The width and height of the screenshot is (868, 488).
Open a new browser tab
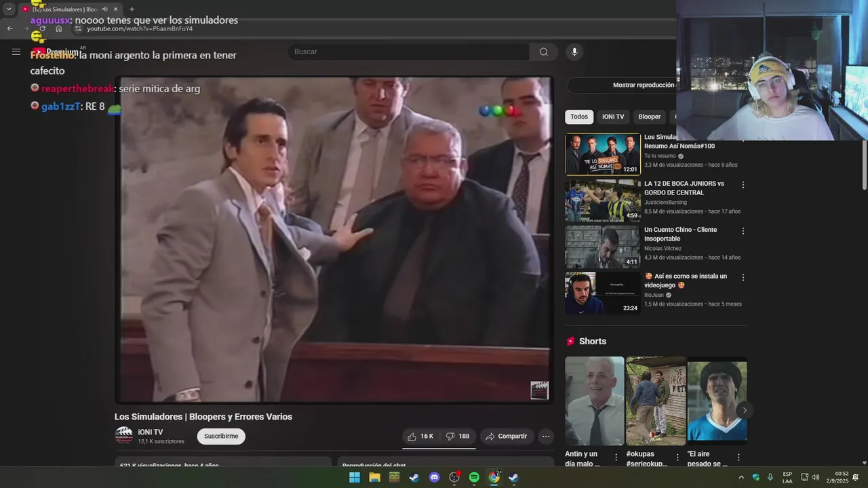point(132,9)
